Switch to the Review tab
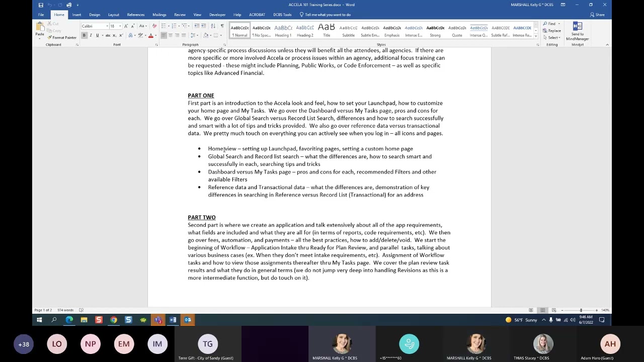644x362 pixels. [x=180, y=15]
